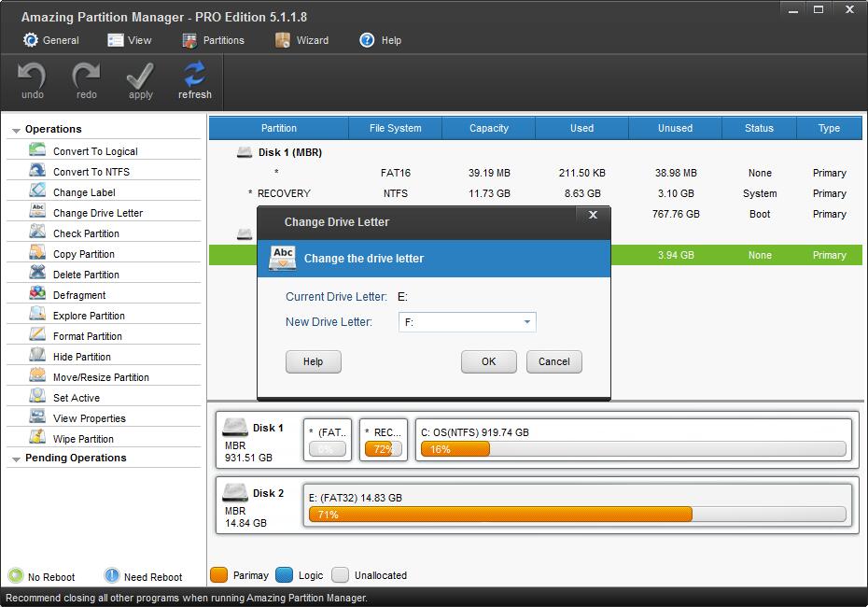Screen dimensions: 868x607
Task: Click the blue Logic legend swatch
Action: point(284,575)
